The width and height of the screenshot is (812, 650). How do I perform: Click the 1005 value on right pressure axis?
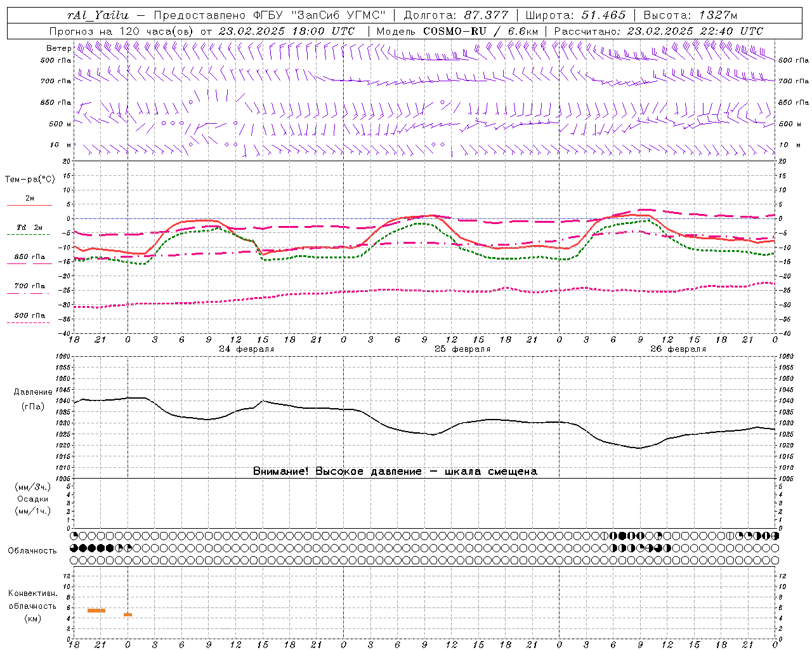[786, 479]
